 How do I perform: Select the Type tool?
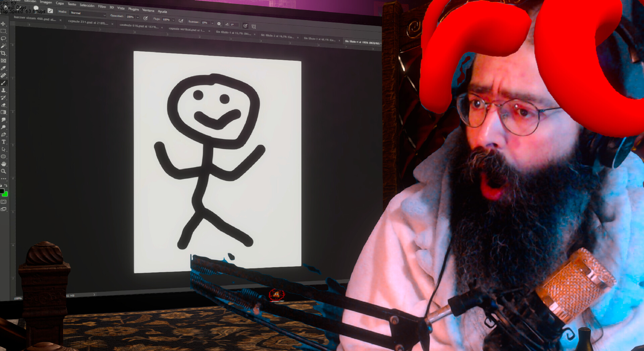(x=4, y=142)
